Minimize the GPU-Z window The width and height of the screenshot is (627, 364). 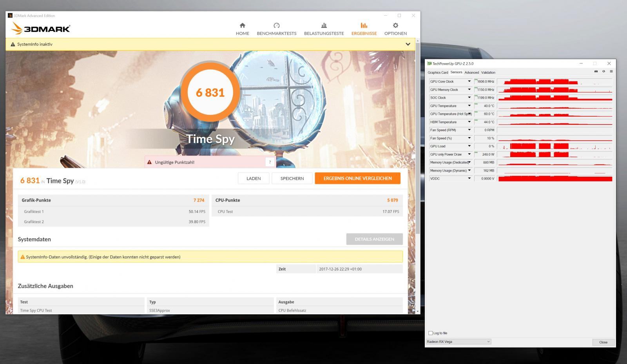(581, 63)
